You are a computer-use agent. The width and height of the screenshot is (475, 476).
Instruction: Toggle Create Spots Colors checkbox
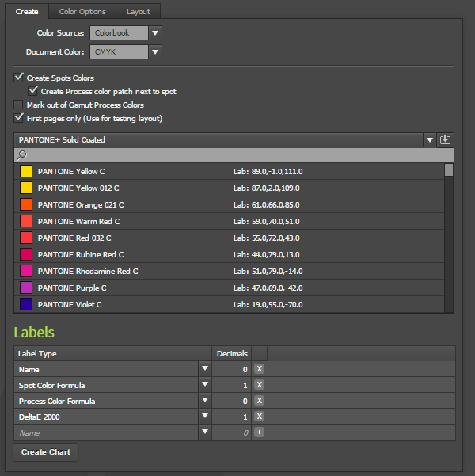(18, 78)
